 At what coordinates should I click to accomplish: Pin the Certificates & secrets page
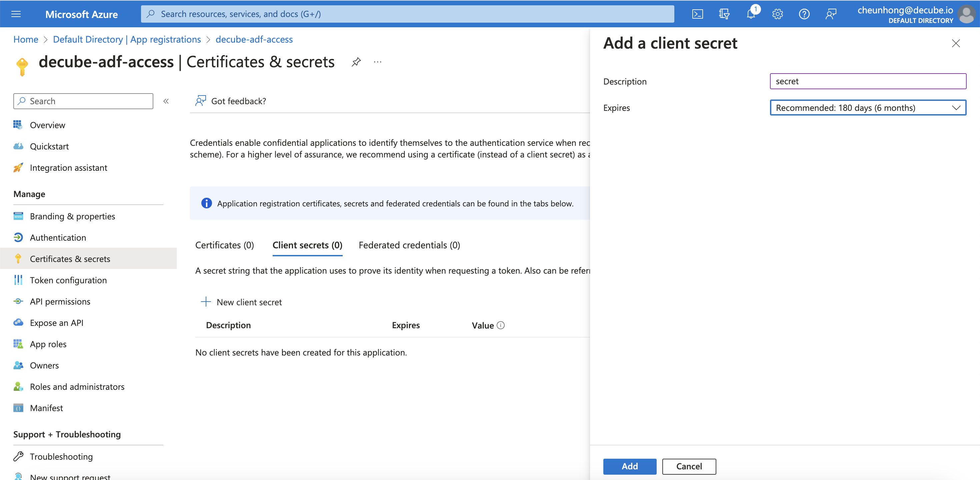(356, 62)
